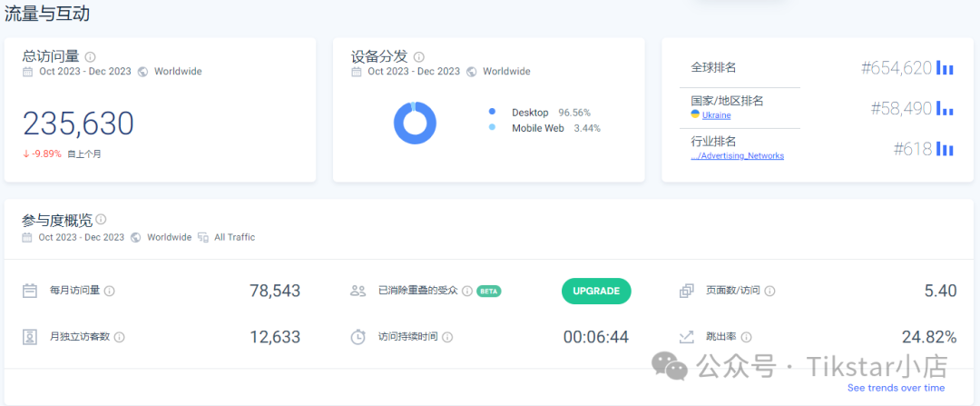Click the Mobile Web legend color dot

(492, 128)
